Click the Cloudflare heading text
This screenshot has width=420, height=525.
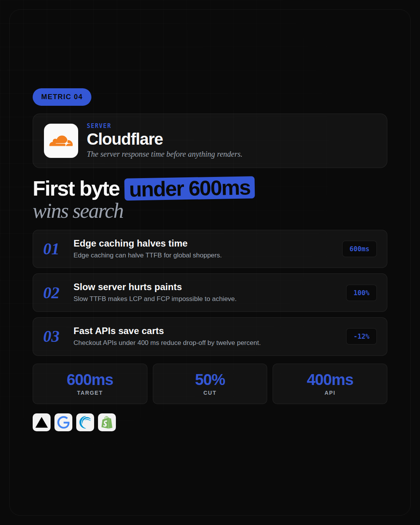coord(125,139)
